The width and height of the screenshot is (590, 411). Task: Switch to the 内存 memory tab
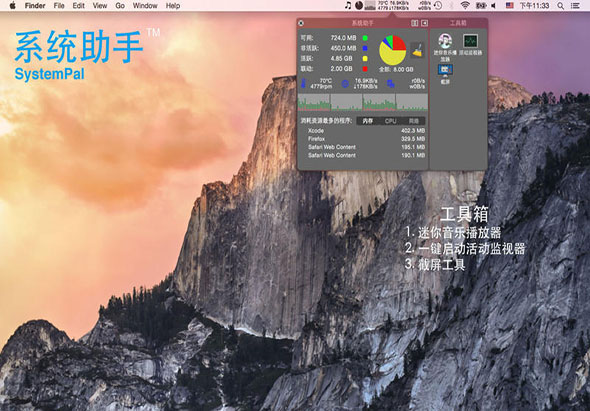[368, 121]
